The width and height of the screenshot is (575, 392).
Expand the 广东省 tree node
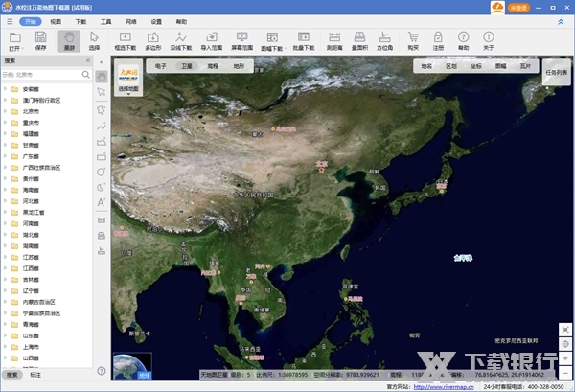coord(5,156)
